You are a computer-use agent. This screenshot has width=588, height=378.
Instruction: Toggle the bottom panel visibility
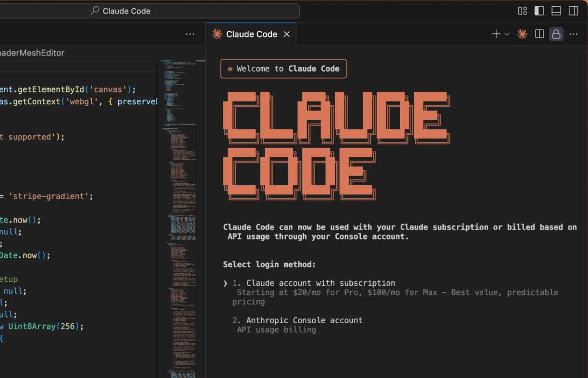pyautogui.click(x=556, y=11)
